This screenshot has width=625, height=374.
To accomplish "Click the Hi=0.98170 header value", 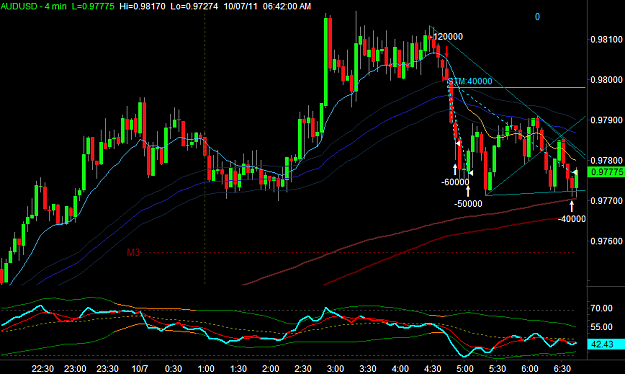I will (142, 6).
